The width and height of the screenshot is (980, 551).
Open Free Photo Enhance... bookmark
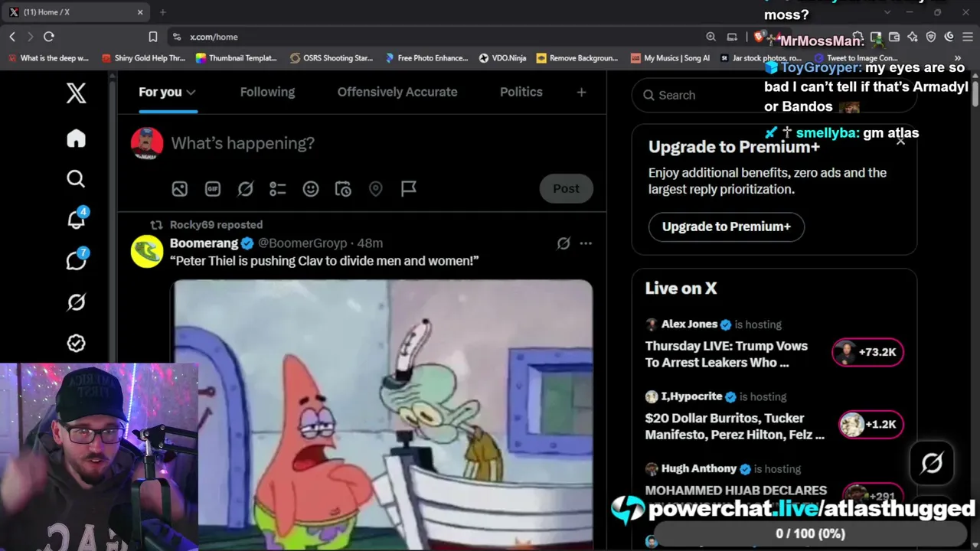tap(426, 58)
